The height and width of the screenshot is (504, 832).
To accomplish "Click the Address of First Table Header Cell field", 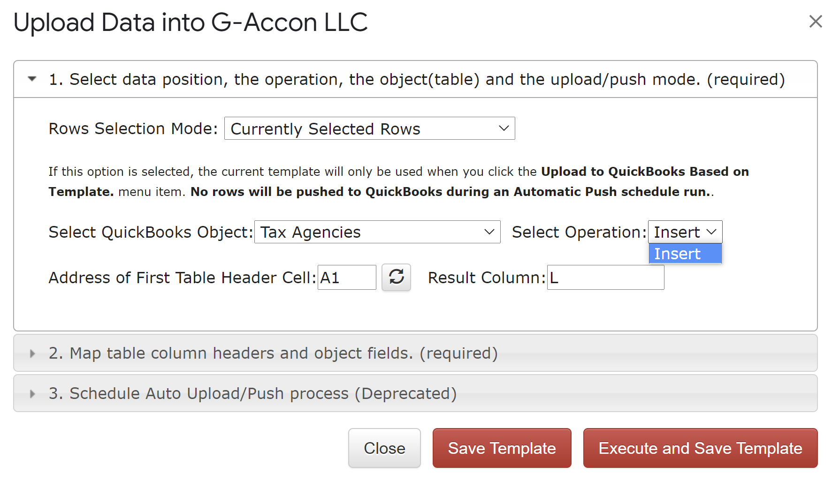I will (x=346, y=278).
